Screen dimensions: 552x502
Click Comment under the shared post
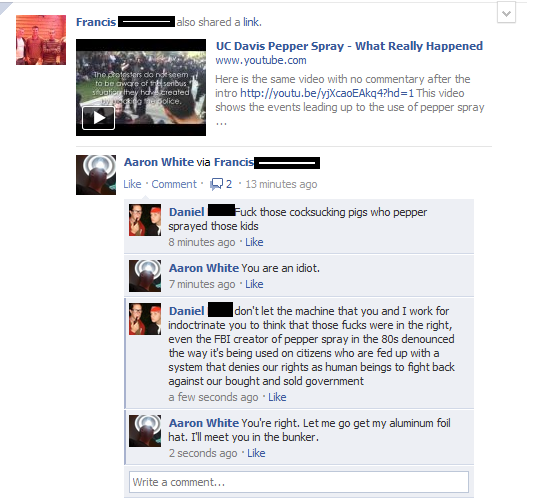pos(174,184)
